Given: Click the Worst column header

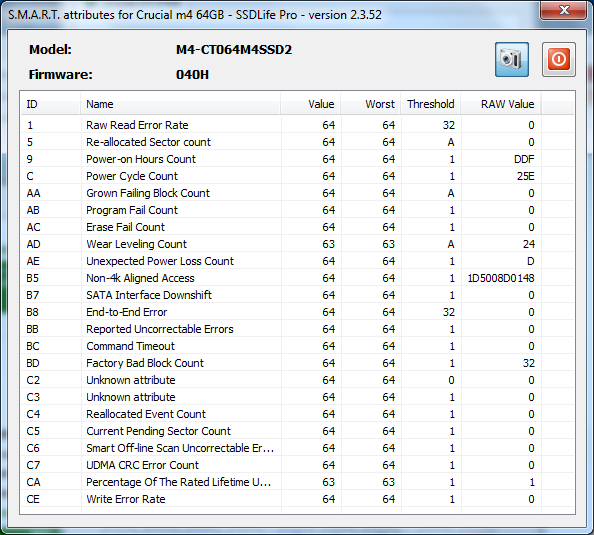Looking at the screenshot, I should coord(370,104).
